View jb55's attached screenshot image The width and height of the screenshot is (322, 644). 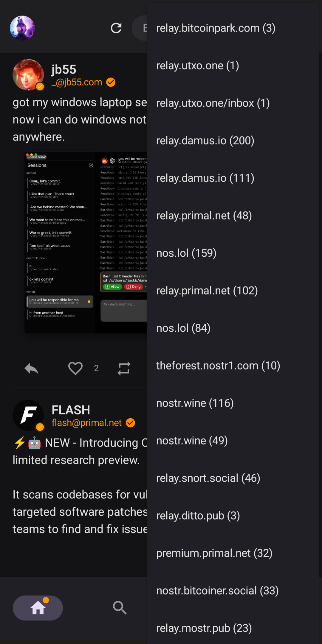[86, 243]
